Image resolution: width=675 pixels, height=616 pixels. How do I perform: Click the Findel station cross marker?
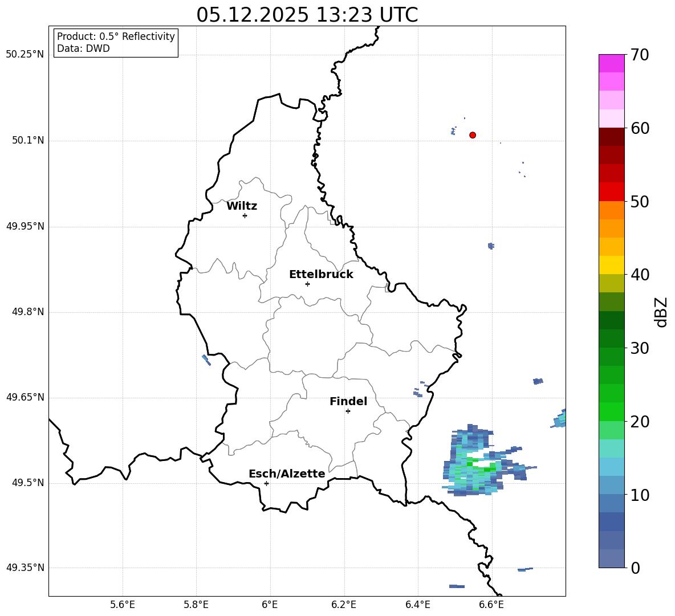(348, 411)
